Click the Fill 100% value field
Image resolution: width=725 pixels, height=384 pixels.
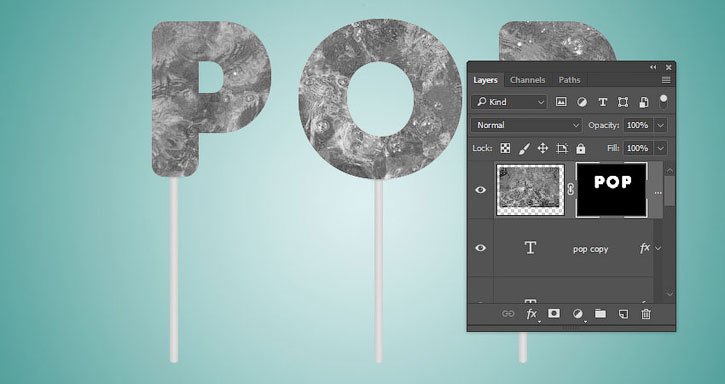(638, 148)
